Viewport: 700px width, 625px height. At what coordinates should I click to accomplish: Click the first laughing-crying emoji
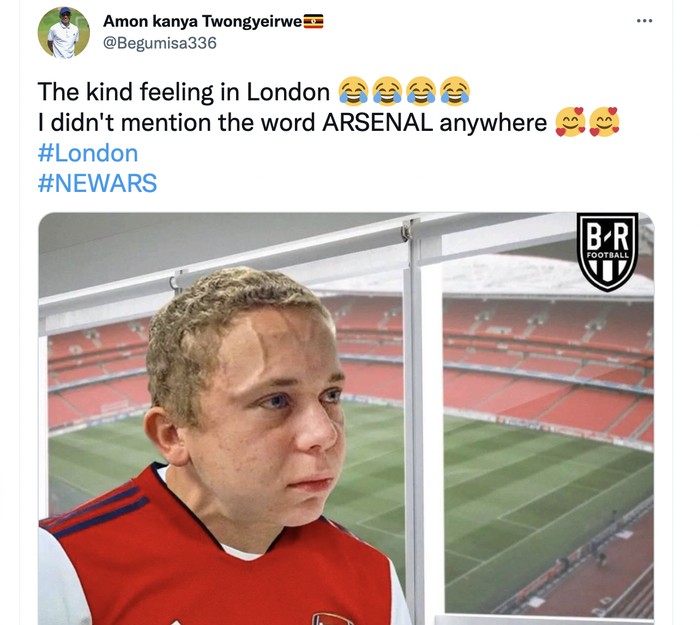353,93
